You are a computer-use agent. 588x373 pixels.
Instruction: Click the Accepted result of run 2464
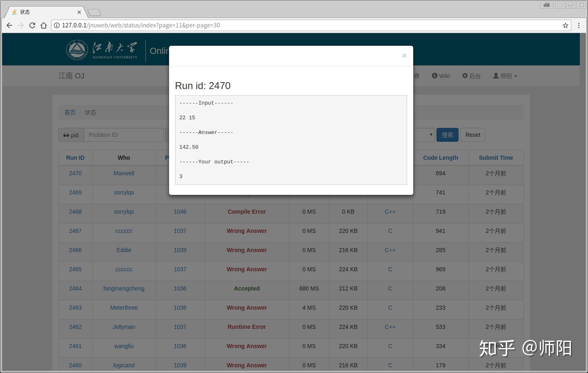click(x=247, y=288)
